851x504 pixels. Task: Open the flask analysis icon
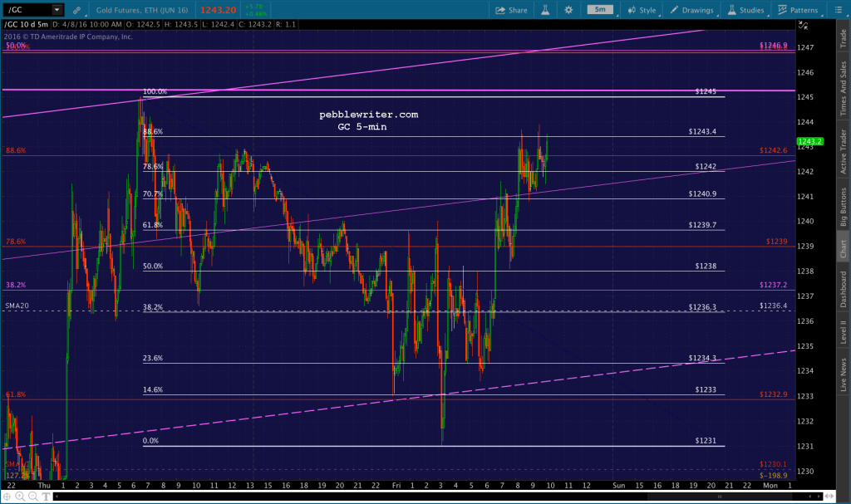545,10
